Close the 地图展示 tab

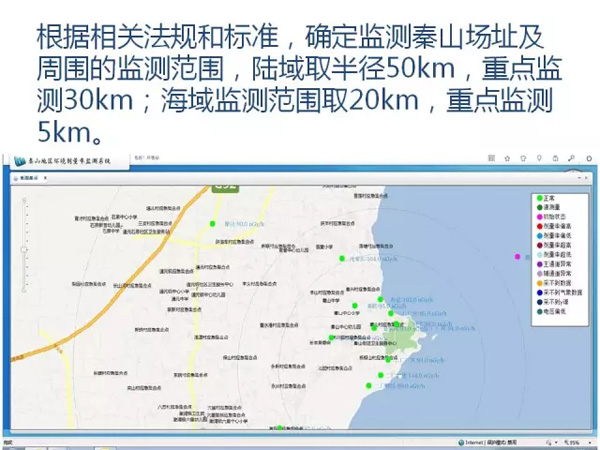click(x=45, y=178)
